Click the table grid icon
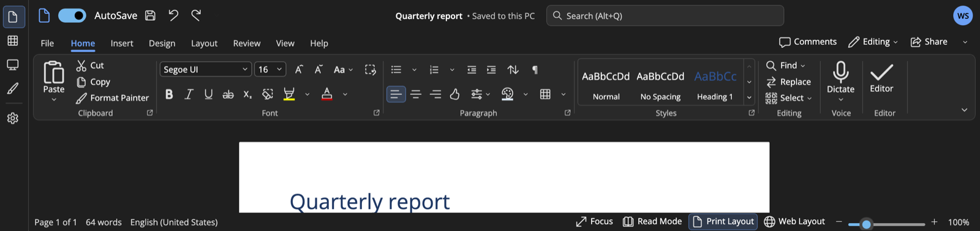 click(x=545, y=94)
